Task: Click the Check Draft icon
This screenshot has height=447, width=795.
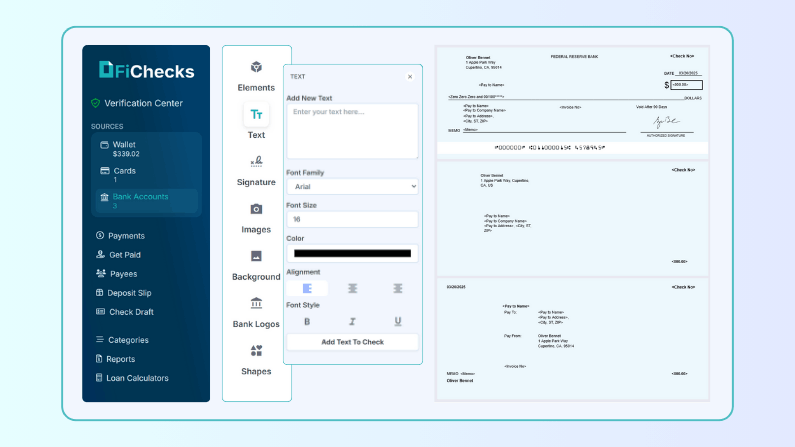Action: tap(100, 311)
